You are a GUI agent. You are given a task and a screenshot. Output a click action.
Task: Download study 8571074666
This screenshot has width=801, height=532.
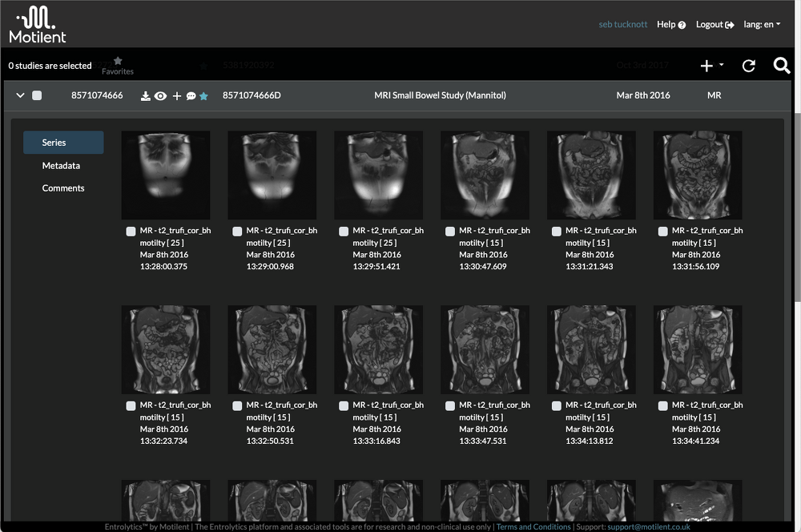pos(146,96)
